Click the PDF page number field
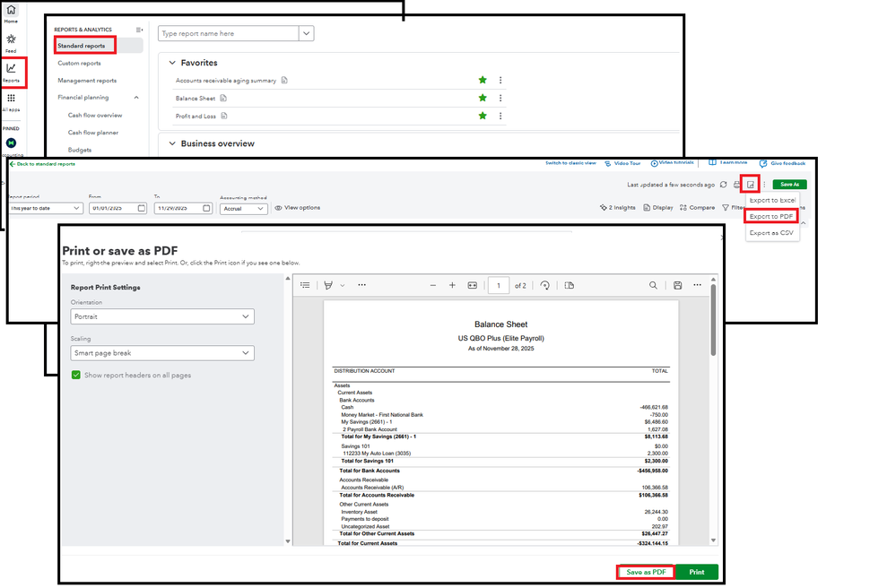The height and width of the screenshot is (588, 896). pos(499,285)
